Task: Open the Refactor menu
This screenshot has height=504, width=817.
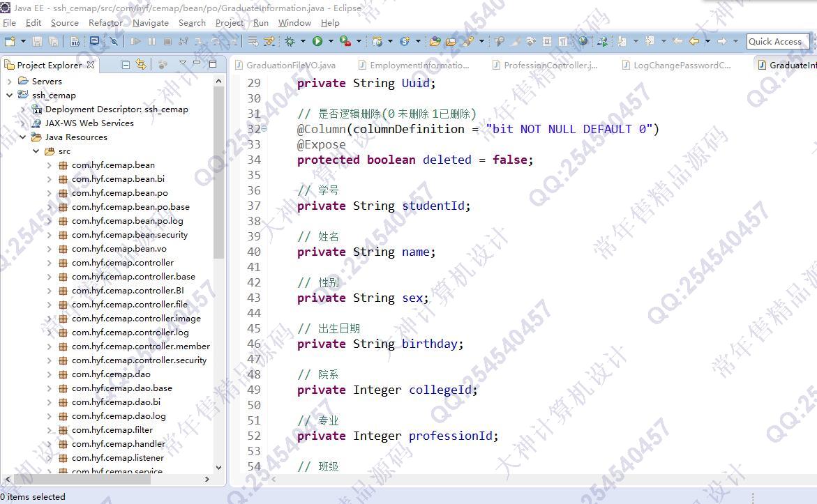Action: click(106, 23)
